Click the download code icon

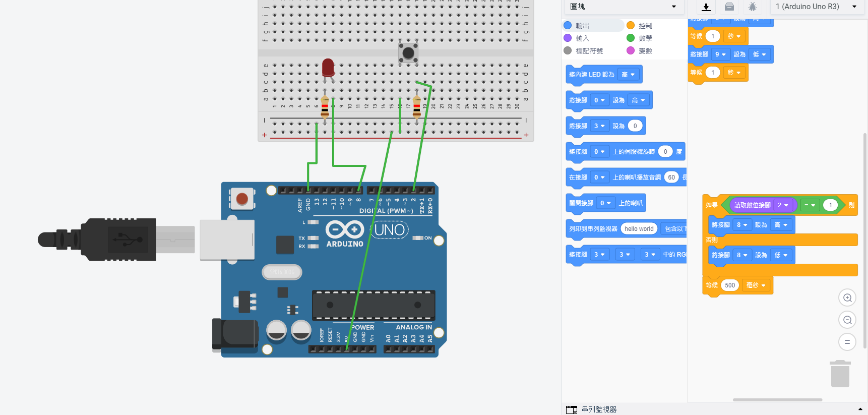pyautogui.click(x=706, y=7)
